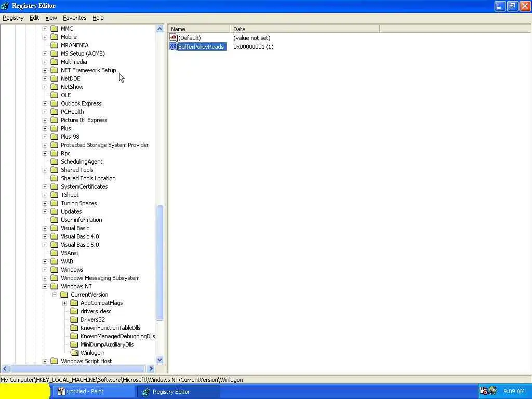Click the TShoot folder icon

coord(54,195)
